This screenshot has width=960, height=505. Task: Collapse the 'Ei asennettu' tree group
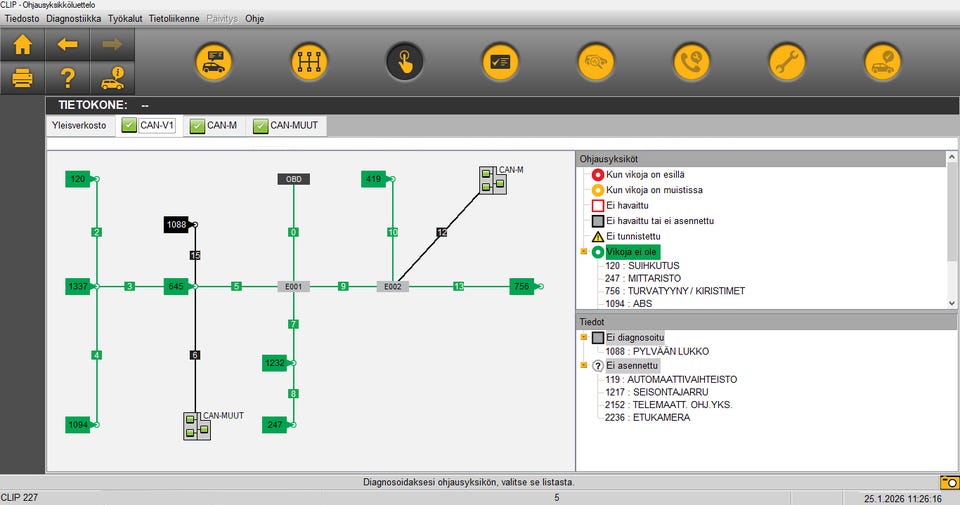pyautogui.click(x=583, y=365)
